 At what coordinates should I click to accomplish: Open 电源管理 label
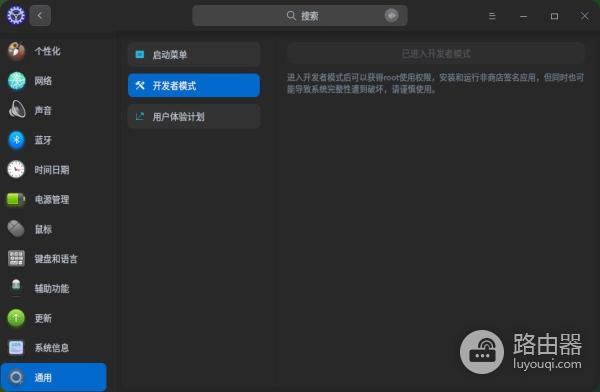[52, 199]
